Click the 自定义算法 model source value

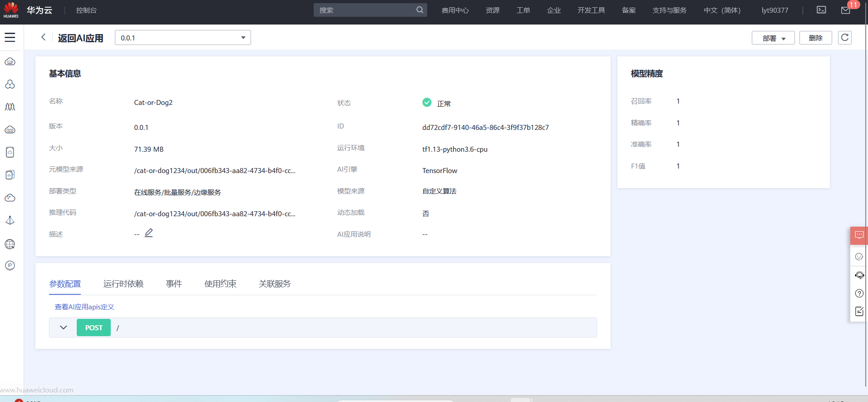tap(439, 191)
